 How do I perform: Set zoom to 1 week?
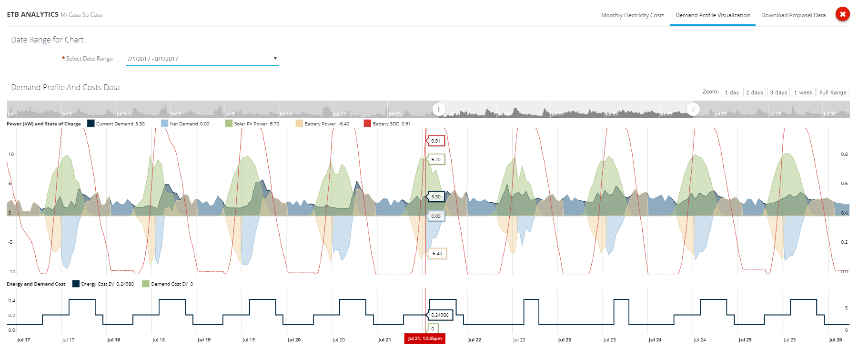click(803, 92)
